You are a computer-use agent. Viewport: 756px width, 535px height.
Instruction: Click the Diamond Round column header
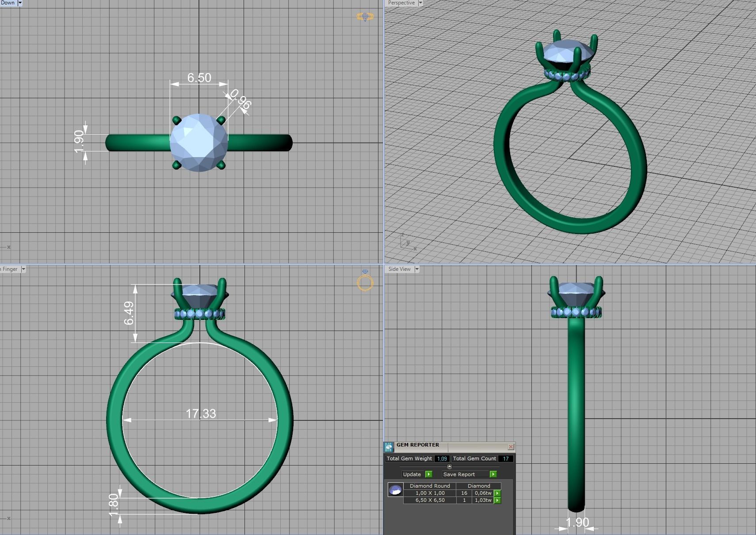430,485
